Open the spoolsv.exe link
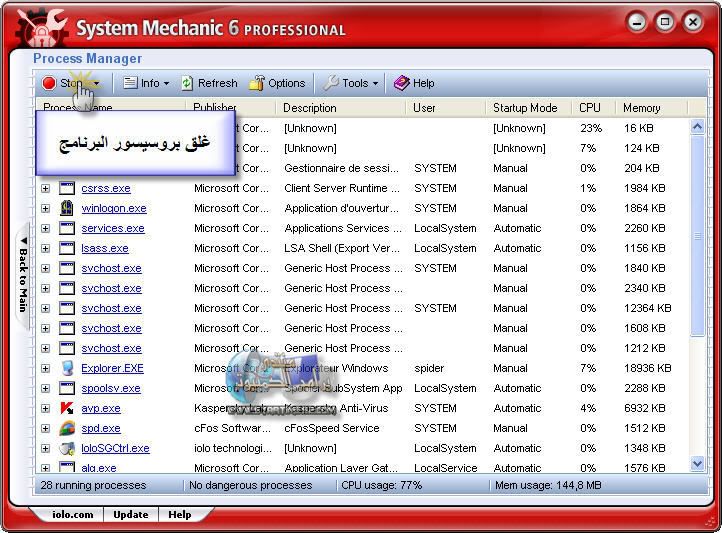 pyautogui.click(x=111, y=388)
